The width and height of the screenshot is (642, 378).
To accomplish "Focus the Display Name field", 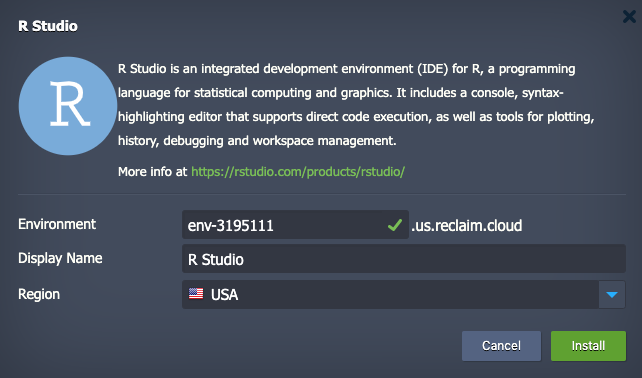I will 403,259.
